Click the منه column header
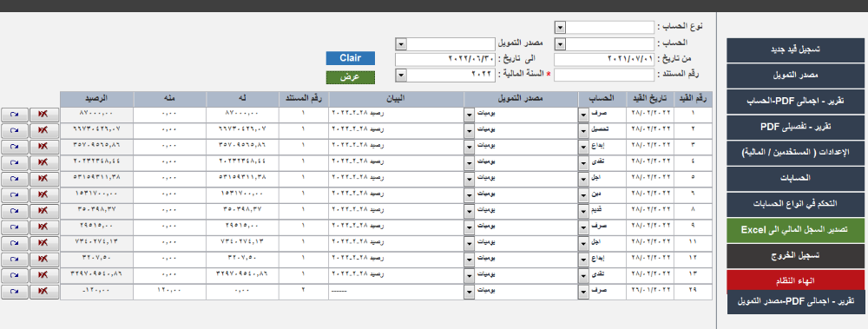Viewport: 868px width, 329px height. [170, 99]
